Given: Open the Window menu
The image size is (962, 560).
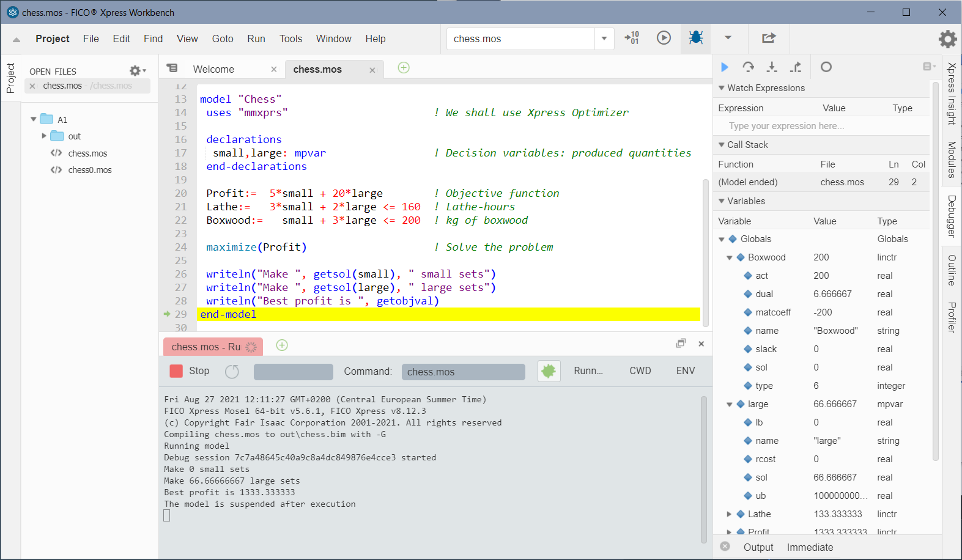Looking at the screenshot, I should (x=334, y=39).
